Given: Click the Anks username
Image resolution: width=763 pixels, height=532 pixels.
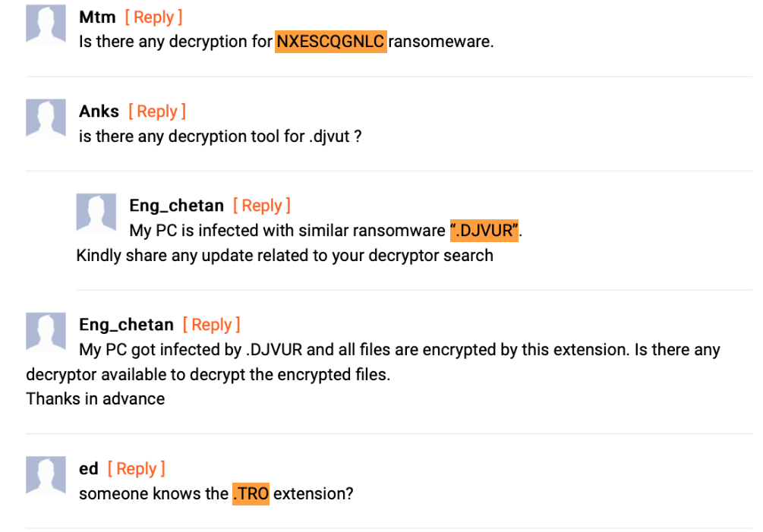Looking at the screenshot, I should 99,112.
